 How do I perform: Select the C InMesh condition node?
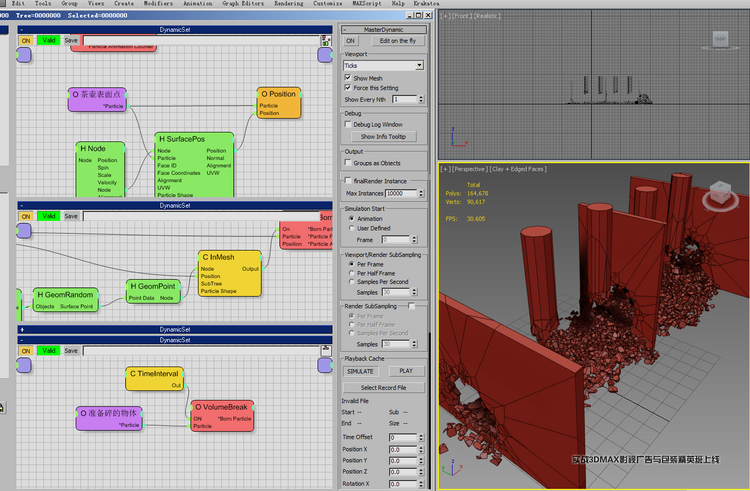(x=230, y=273)
